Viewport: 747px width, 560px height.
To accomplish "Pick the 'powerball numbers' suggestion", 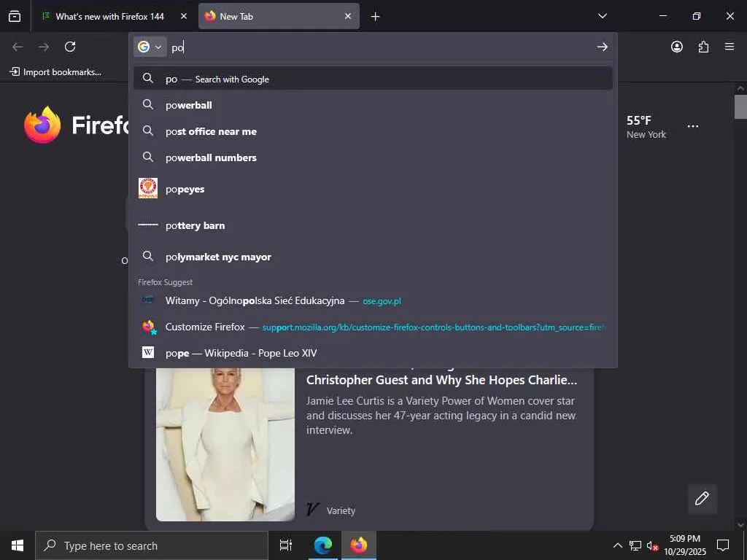I will pyautogui.click(x=373, y=157).
